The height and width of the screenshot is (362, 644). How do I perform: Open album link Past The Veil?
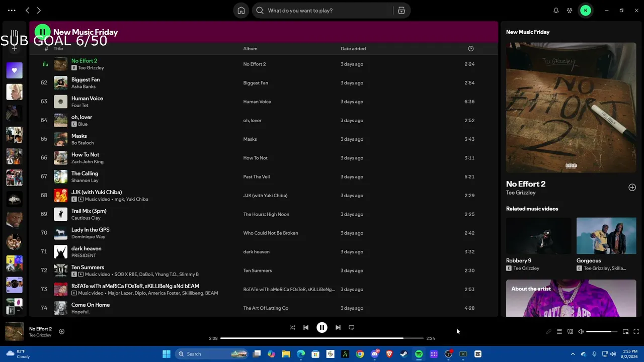[x=257, y=177]
